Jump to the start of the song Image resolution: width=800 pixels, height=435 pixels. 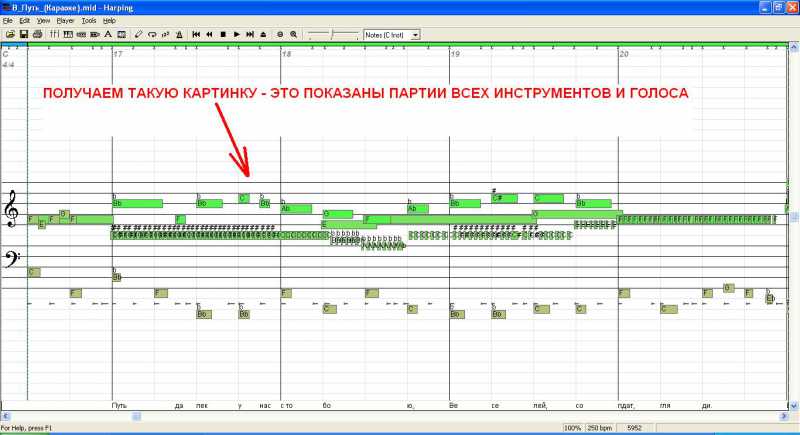tap(196, 35)
